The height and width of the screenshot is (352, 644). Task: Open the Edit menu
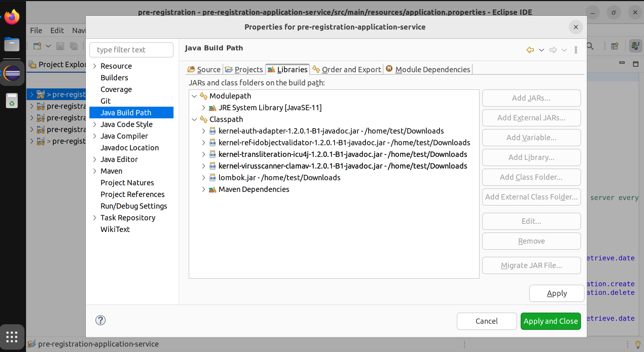coord(57,30)
